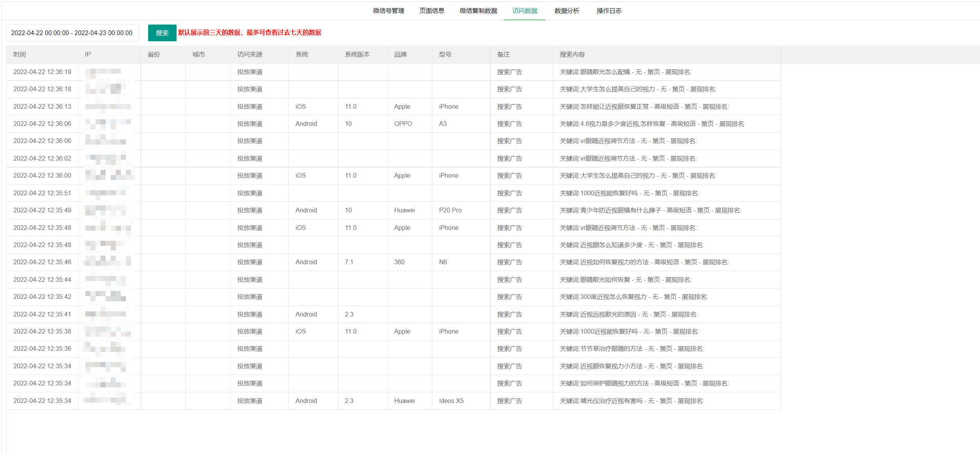The height and width of the screenshot is (454, 980).
Task: Click the 360 brand cell
Action: coord(399,262)
